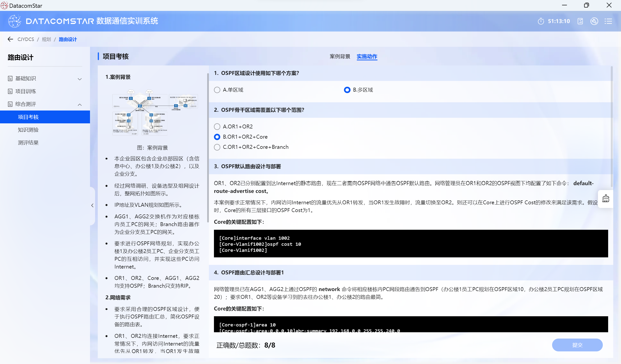This screenshot has width=621, height=364.
Task: Go to 规划 breadcrumb link
Action: point(46,39)
